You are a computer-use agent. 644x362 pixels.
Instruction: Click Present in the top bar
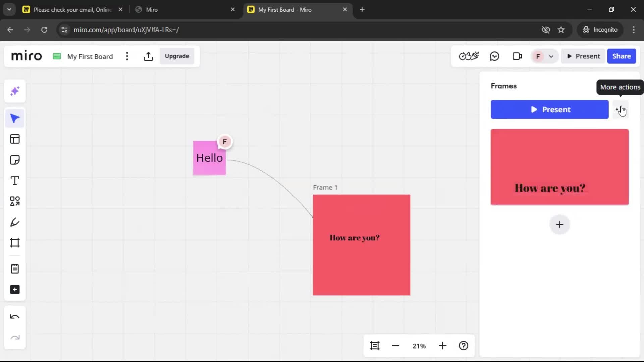click(x=583, y=56)
